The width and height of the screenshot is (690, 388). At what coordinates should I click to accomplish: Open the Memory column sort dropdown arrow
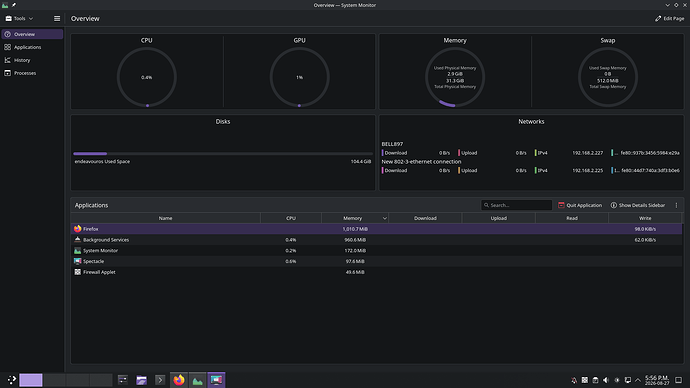coord(384,218)
